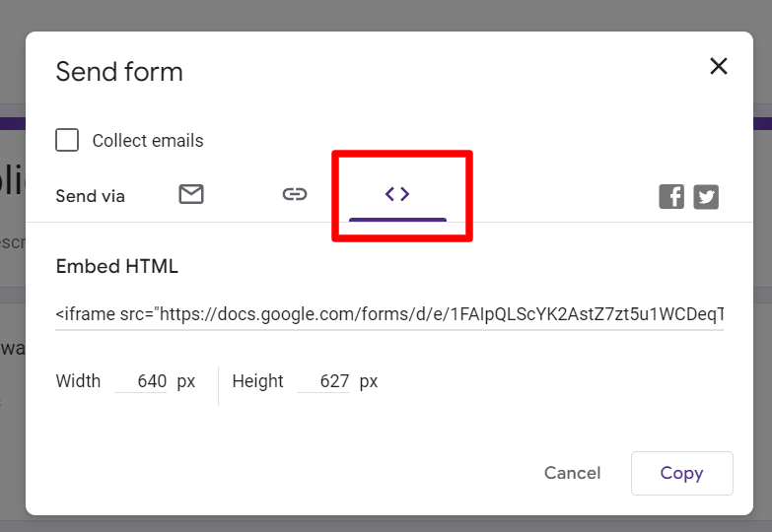This screenshot has height=532, width=772.
Task: Click the px unit after Width
Action: tap(186, 382)
